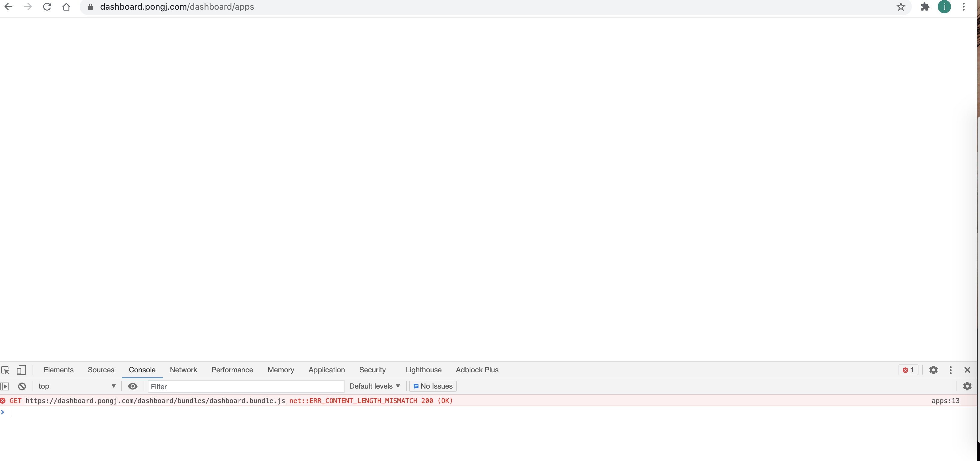Toggle the live expression eye icon

click(132, 386)
